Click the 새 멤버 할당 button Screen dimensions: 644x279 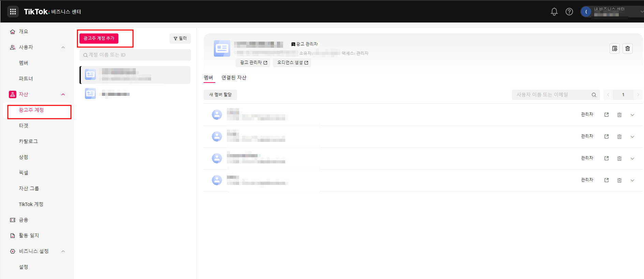[x=220, y=95]
